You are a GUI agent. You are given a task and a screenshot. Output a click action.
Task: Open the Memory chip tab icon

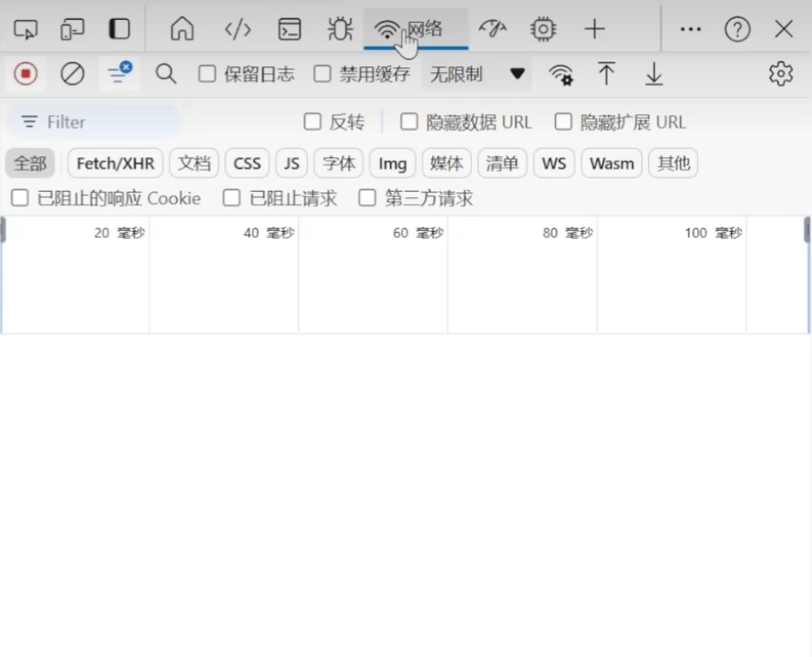tap(543, 29)
